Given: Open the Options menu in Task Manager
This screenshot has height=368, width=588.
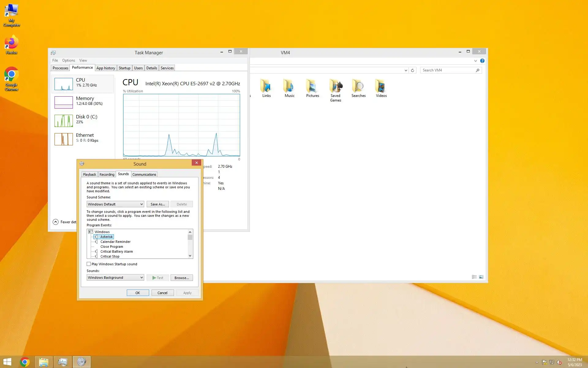Looking at the screenshot, I should coord(68,60).
